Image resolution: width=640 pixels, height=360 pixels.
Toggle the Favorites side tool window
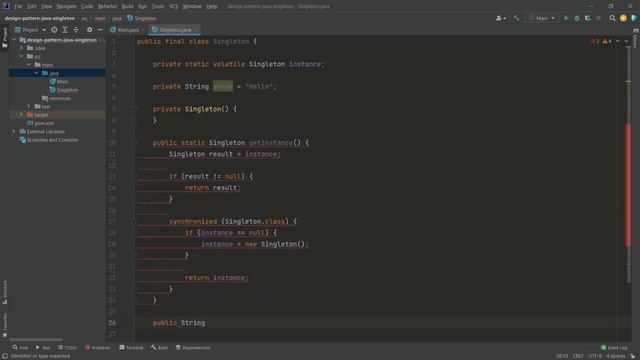point(4,325)
